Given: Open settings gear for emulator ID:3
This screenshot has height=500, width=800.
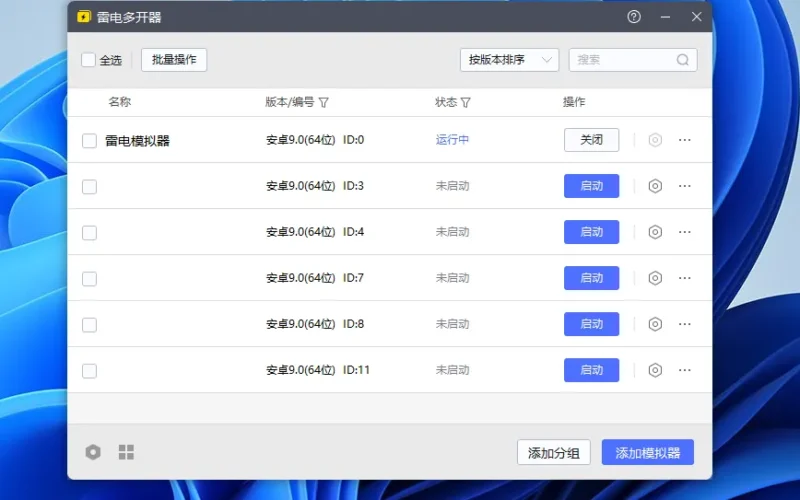Looking at the screenshot, I should (655, 186).
